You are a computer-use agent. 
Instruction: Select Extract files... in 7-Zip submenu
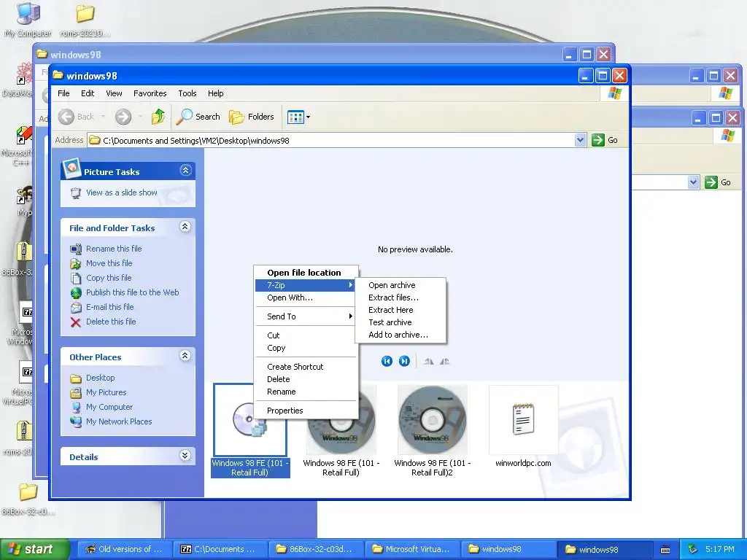400,297
